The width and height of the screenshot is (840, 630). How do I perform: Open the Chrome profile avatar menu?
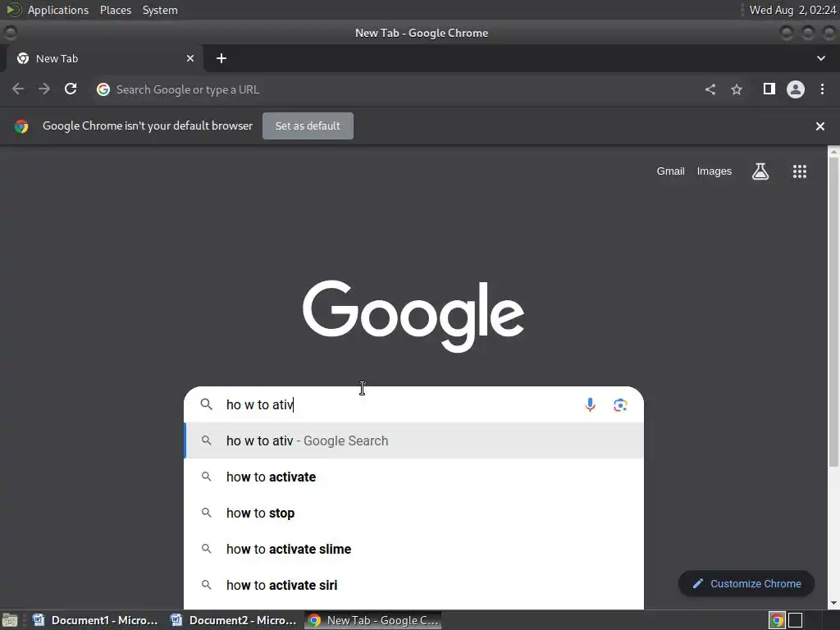(796, 89)
